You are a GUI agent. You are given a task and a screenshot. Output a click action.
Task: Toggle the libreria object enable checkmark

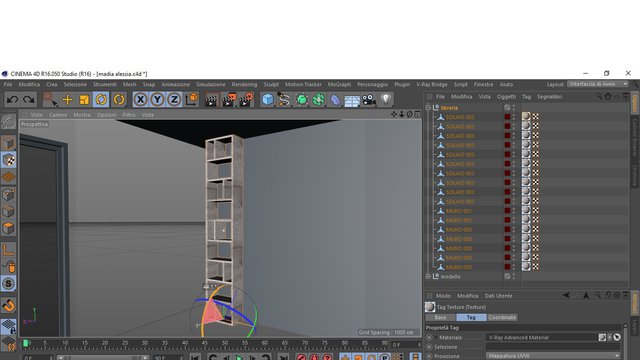pyautogui.click(x=507, y=107)
